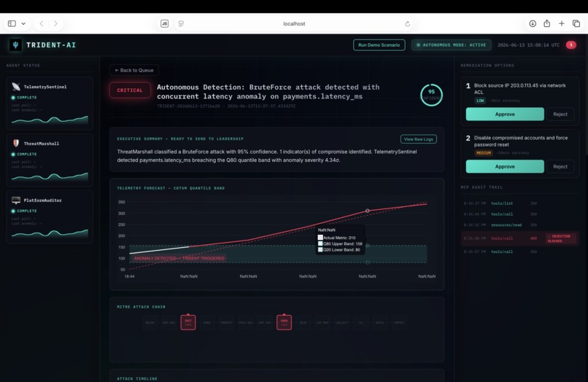Click the PlatformAuditor monitor icon
This screenshot has height=382, width=588.
(x=16, y=200)
